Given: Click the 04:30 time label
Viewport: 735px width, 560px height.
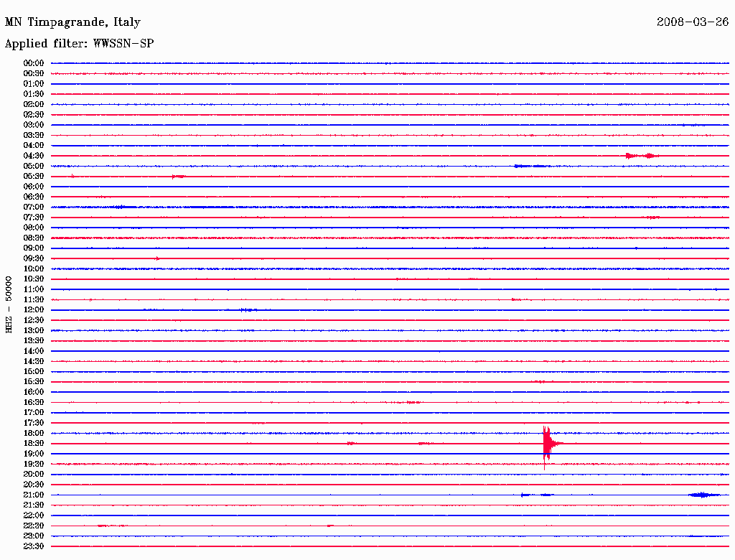Looking at the screenshot, I should coord(34,156).
